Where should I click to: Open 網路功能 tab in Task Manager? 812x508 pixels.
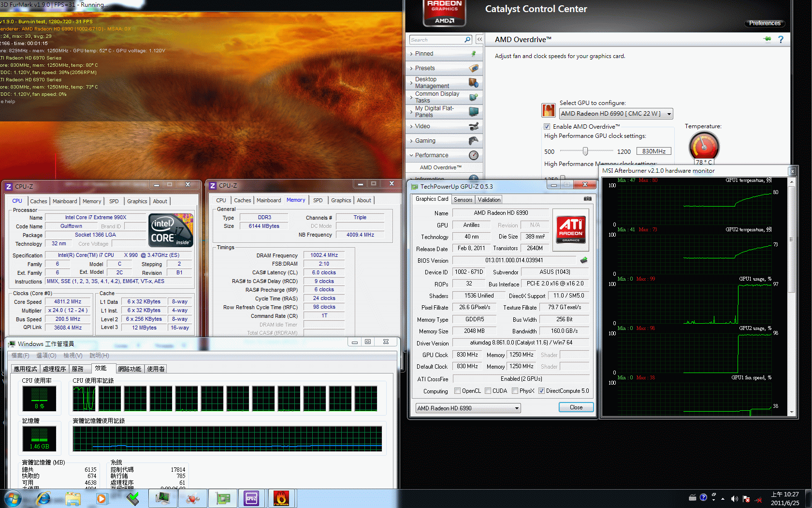pos(130,369)
